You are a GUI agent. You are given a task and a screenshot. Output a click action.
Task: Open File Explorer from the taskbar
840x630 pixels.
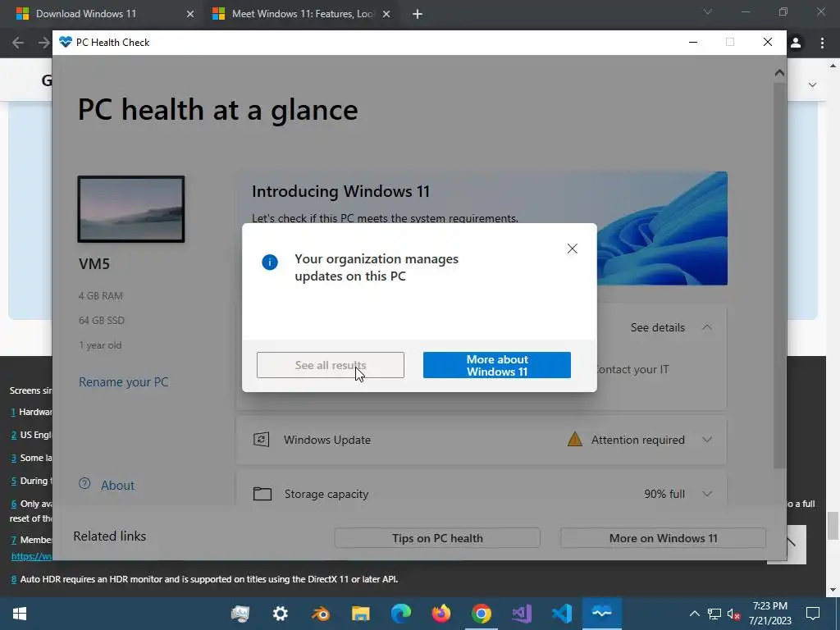pos(361,614)
